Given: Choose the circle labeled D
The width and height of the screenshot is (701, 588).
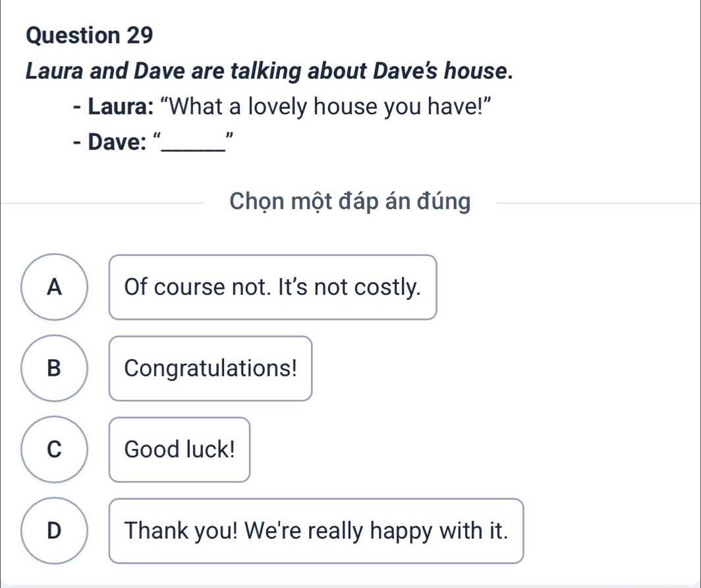Looking at the screenshot, I should point(56,531).
